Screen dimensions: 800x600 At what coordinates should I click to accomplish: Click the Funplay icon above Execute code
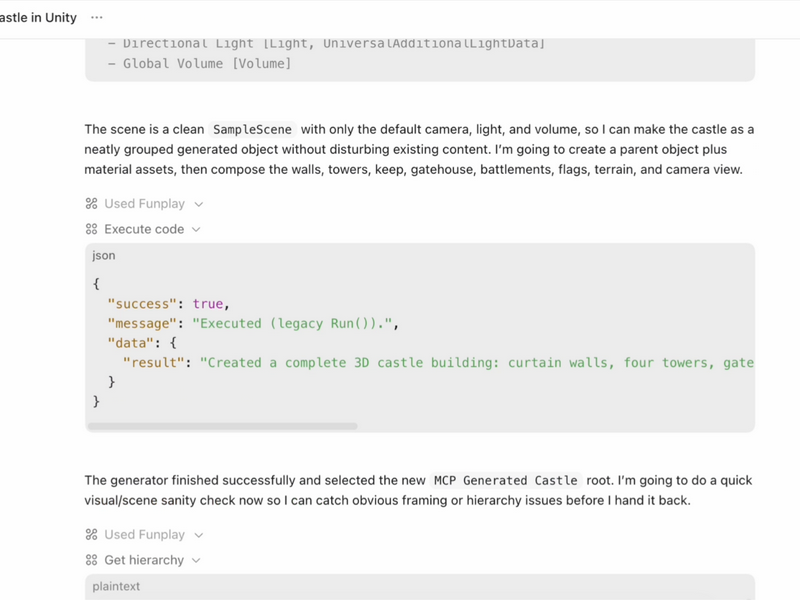pyautogui.click(x=91, y=204)
